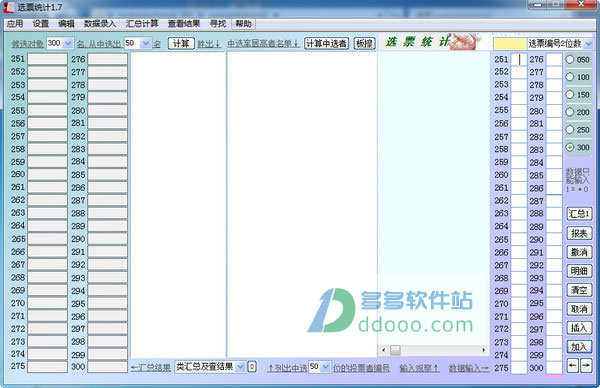
Task: Click the vote entry field for 260 on right
Action: 519,175
